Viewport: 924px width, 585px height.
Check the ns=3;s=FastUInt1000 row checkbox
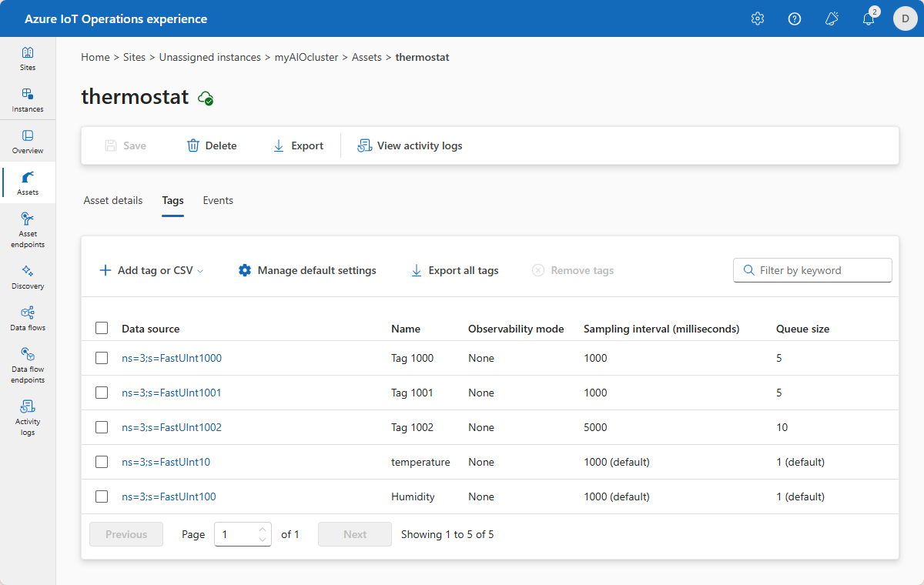click(x=102, y=358)
